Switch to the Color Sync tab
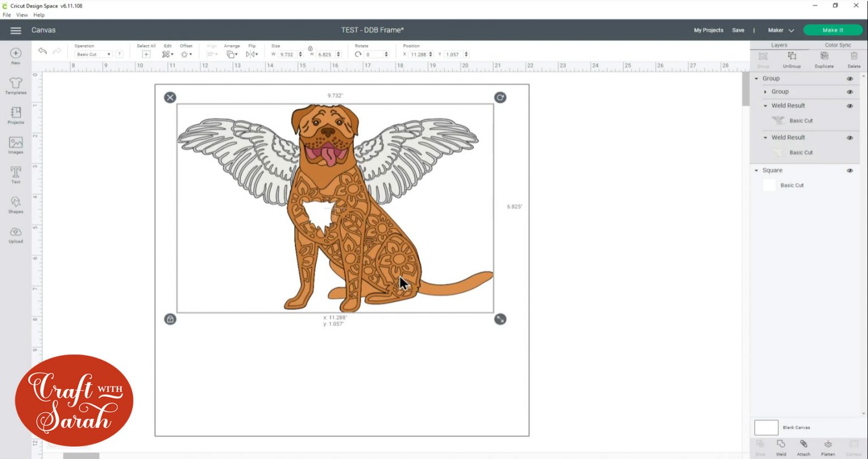The height and width of the screenshot is (459, 868). tap(837, 45)
